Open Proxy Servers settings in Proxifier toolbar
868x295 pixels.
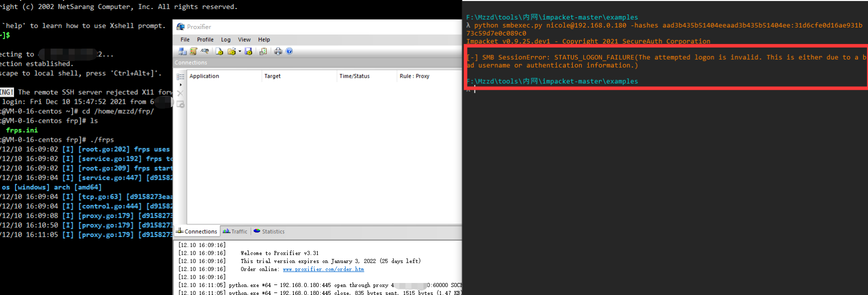[182, 51]
